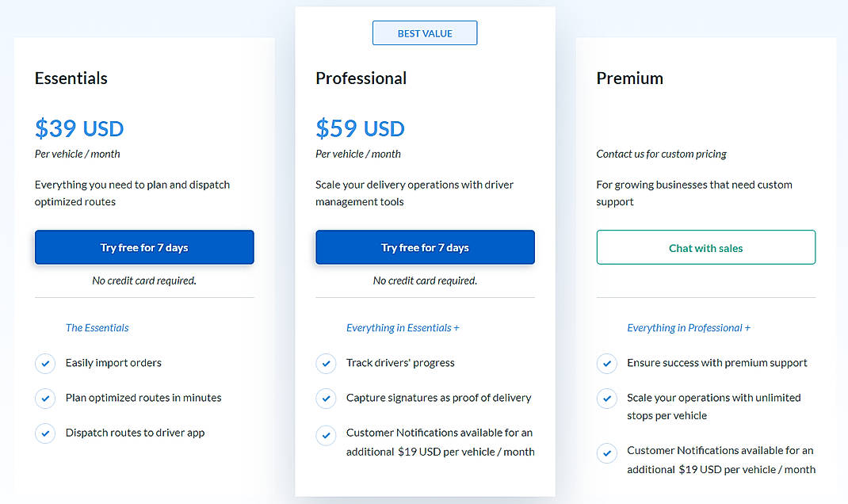Viewport: 848px width, 504px height.
Task: Click the "$39 USD" price text
Action: 78,128
